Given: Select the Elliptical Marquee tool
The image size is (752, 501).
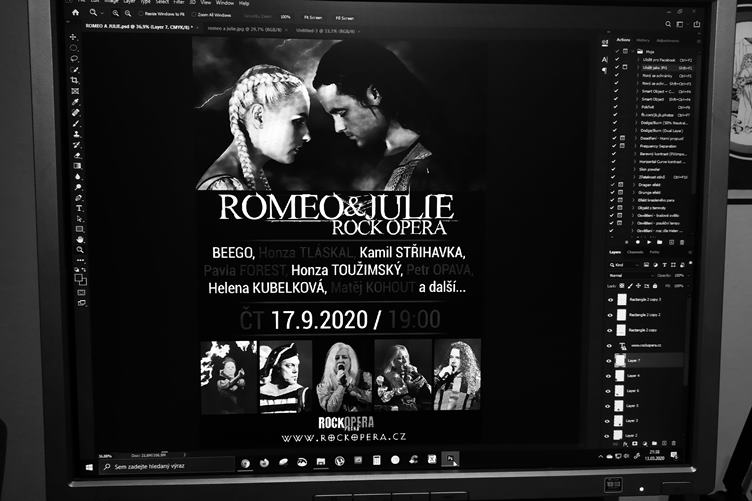Looking at the screenshot, I should [x=73, y=48].
